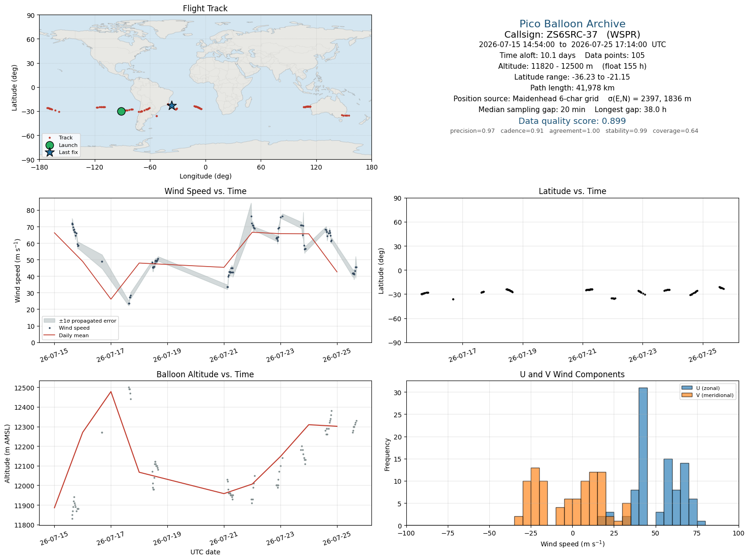
Task: Click the 12500 tick on the altitude axis
Action: point(26,388)
